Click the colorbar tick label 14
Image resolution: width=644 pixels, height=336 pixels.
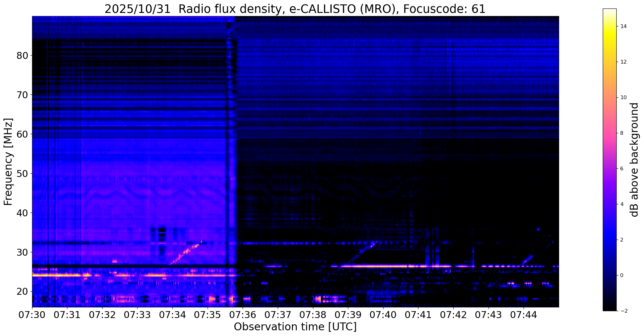point(623,26)
